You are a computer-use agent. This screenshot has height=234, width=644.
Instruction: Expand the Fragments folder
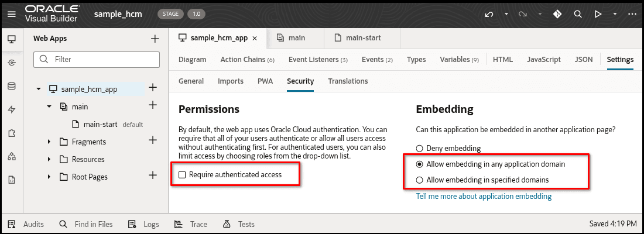49,142
